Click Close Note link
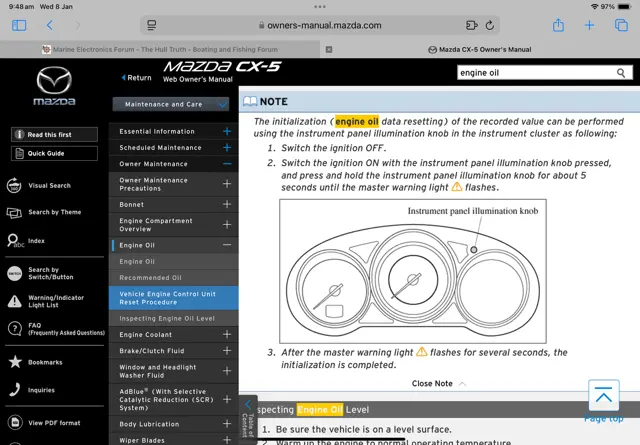 click(x=438, y=383)
